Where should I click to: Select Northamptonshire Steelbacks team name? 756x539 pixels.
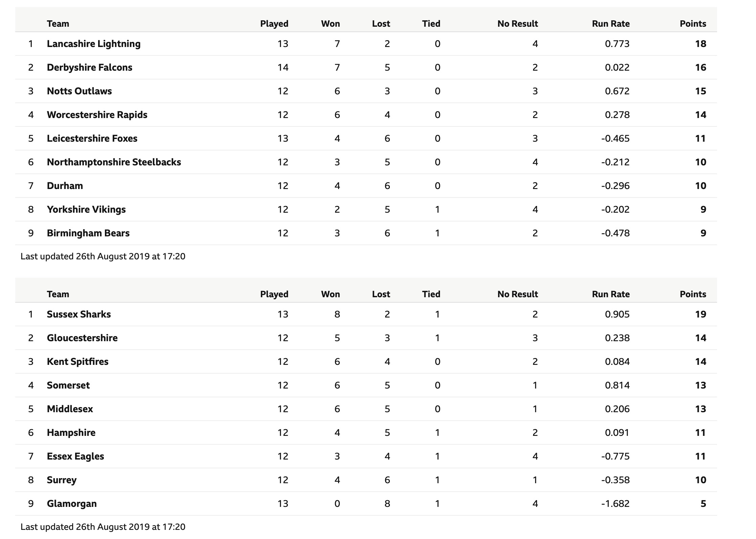pos(114,162)
